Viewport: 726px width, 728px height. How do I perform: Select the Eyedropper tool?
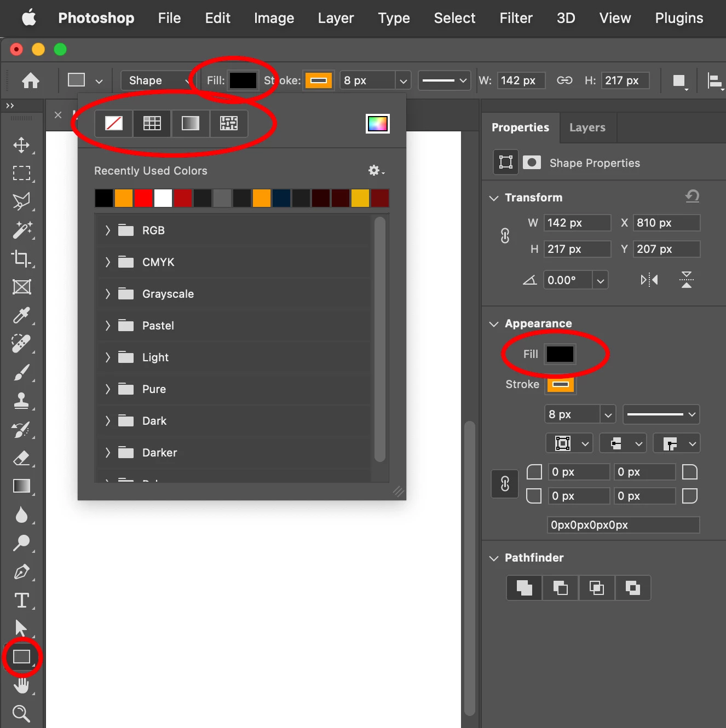21,315
